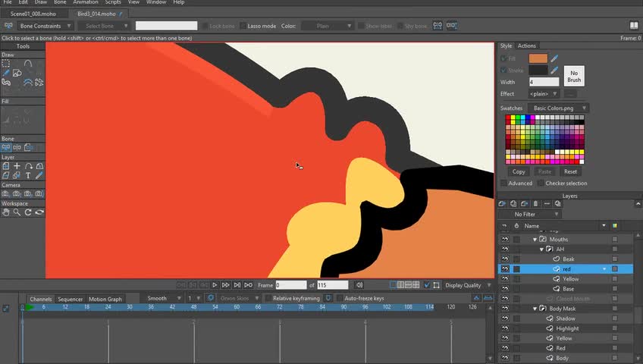Check the Advanced style option
This screenshot has width=643, height=364.
[x=503, y=183]
